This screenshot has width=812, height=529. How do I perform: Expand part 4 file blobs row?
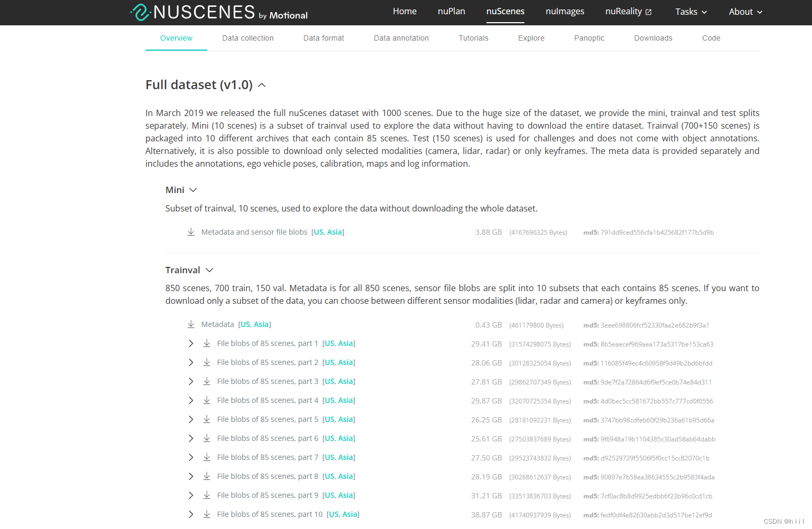(191, 400)
